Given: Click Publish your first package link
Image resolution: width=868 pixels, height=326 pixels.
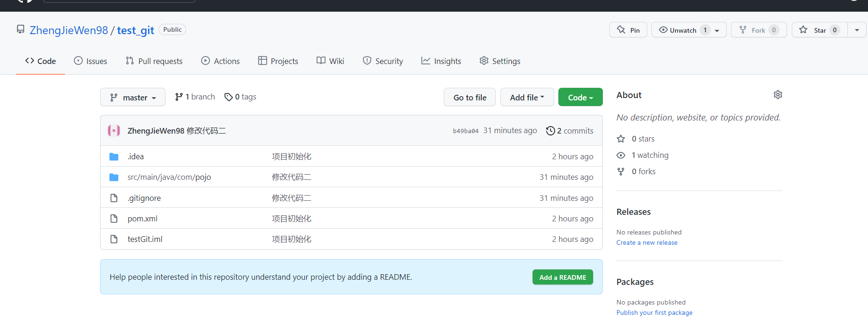Looking at the screenshot, I should click(654, 312).
